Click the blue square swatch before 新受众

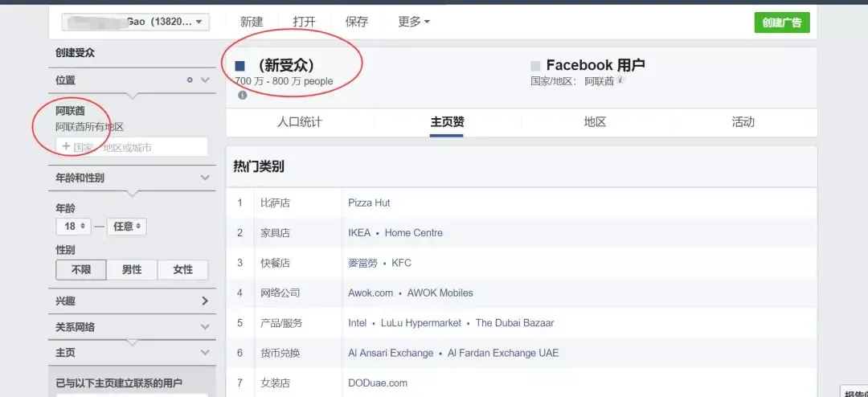coord(240,67)
